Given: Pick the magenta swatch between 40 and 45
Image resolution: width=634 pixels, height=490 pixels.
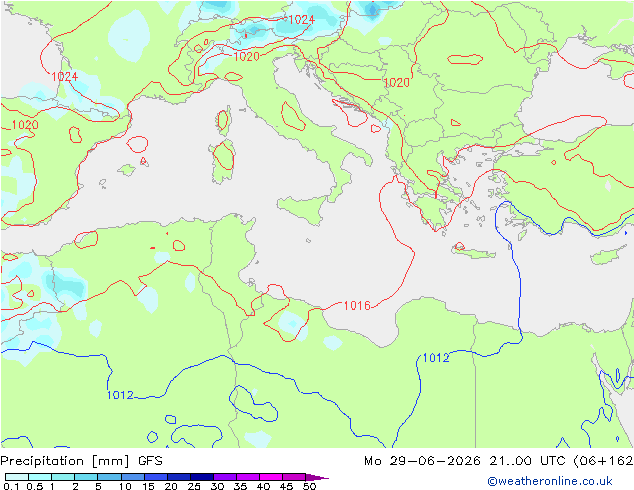Looking at the screenshot, I should click(271, 477).
